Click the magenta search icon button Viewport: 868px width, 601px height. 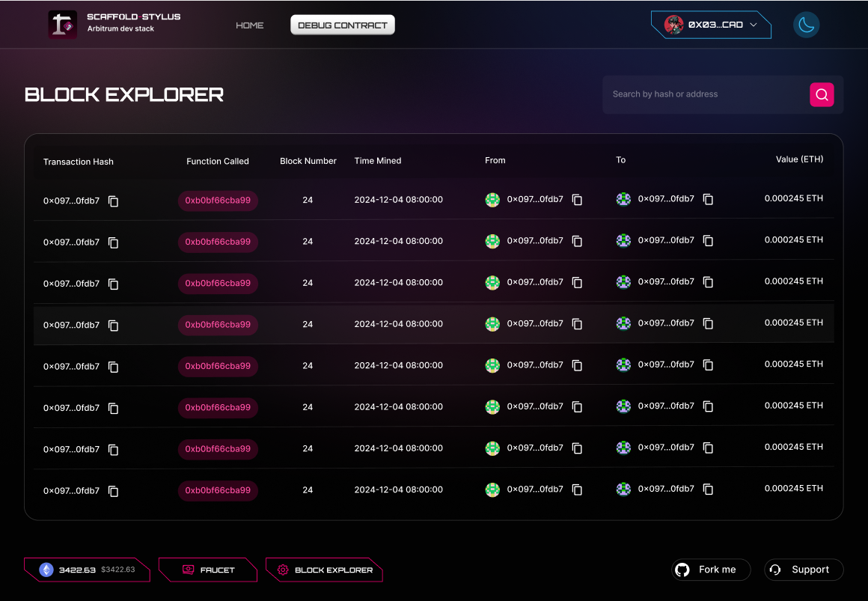[822, 94]
